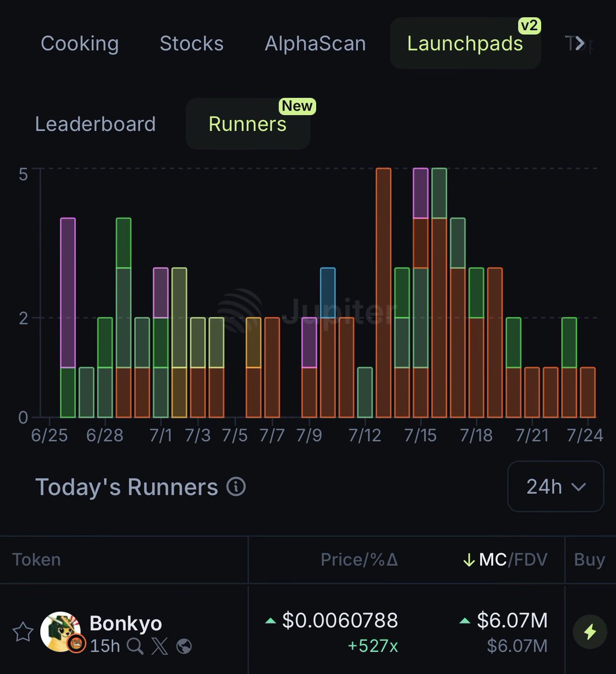Select the Runners sub-tab
The image size is (616, 674).
pyautogui.click(x=248, y=124)
